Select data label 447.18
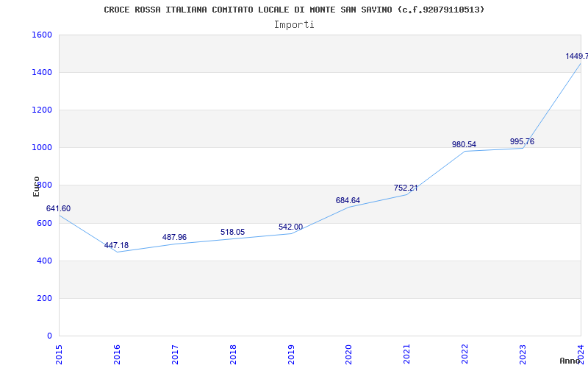Screen dimensions: 588x368 tap(116, 246)
